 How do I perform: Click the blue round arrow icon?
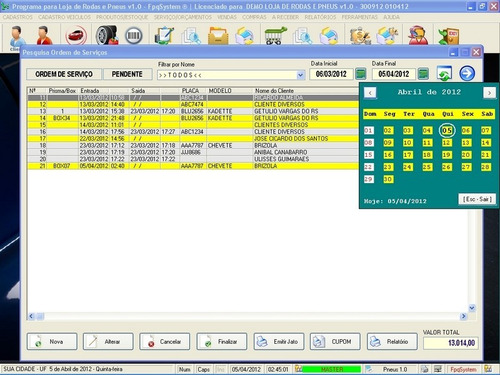[467, 73]
